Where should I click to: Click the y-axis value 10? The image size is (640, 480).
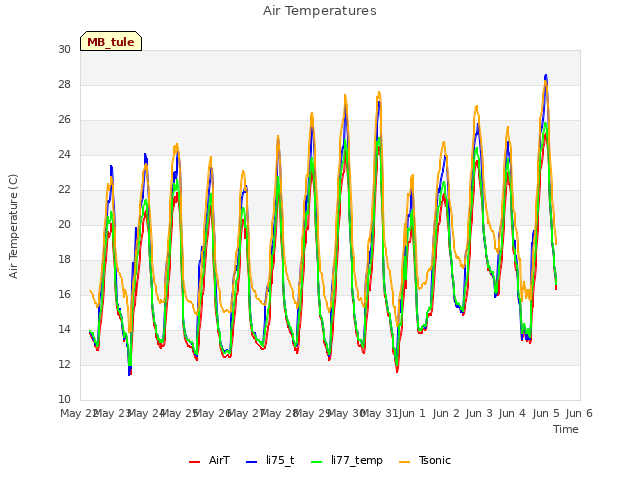64,400
